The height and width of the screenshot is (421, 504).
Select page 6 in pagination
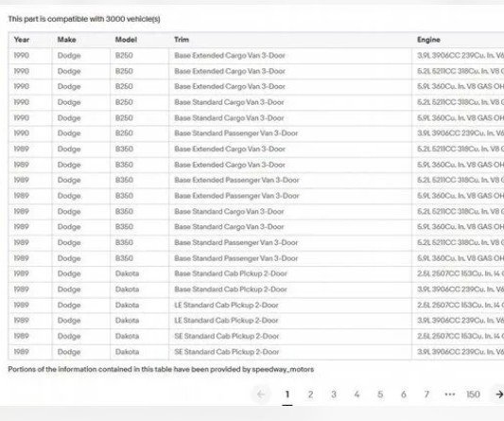coord(404,395)
